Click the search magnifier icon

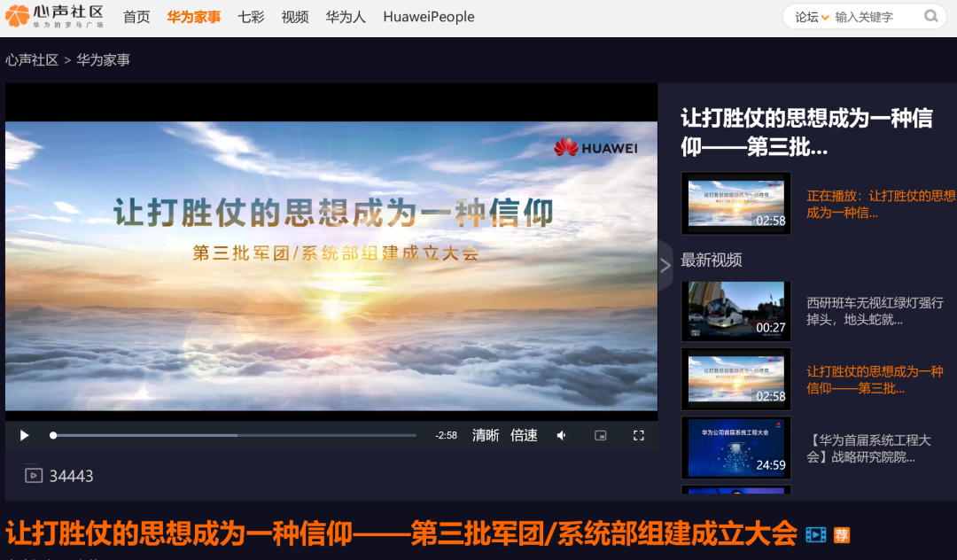click(x=930, y=16)
